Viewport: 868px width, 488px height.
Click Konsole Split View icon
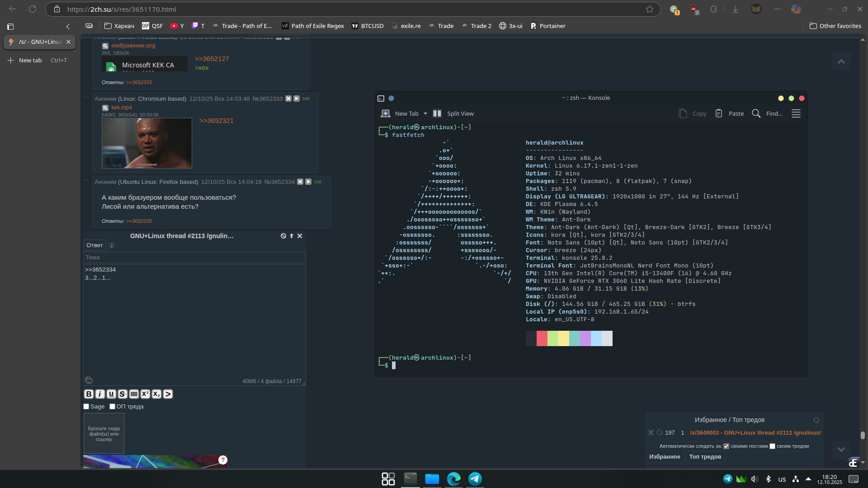click(x=437, y=113)
